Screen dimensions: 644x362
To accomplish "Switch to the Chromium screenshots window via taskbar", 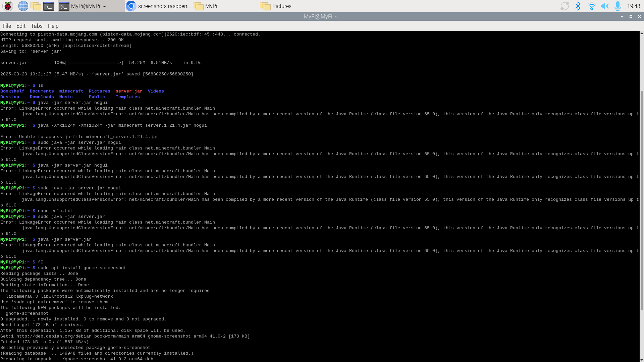I will 158,6.
